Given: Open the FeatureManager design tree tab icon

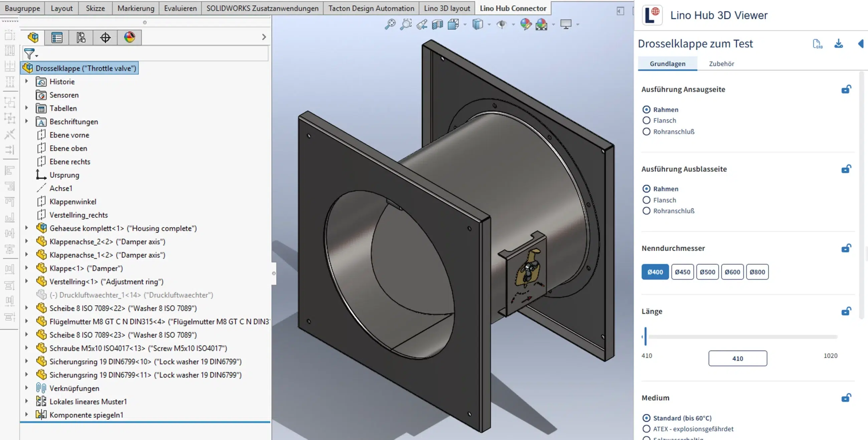Looking at the screenshot, I should [x=33, y=37].
